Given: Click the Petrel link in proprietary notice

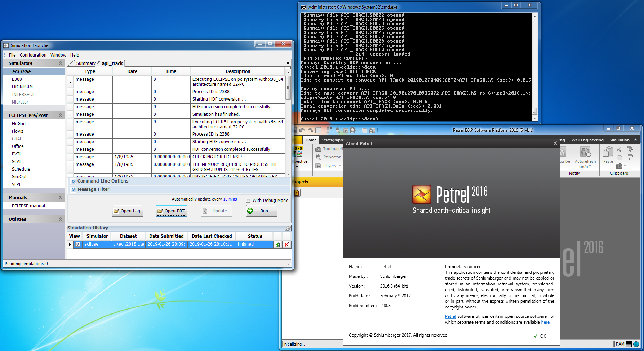Looking at the screenshot, I should [x=450, y=316].
